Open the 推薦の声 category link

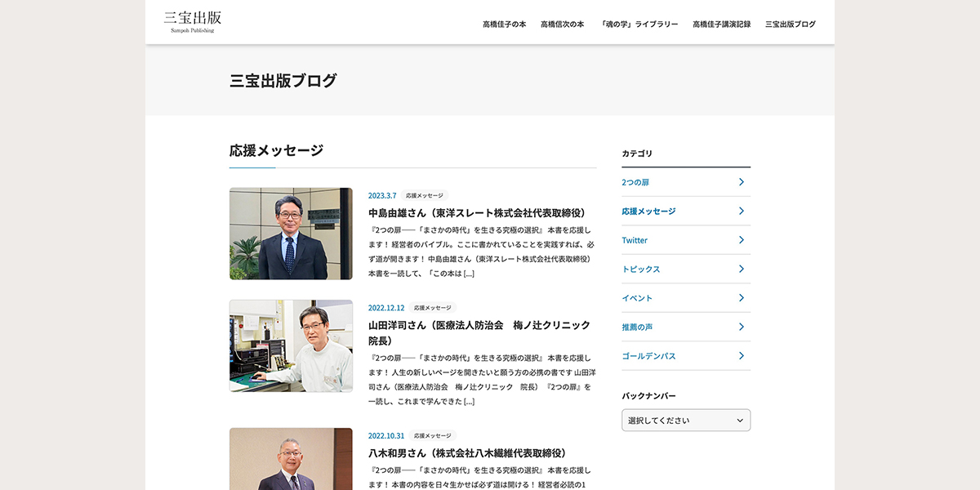point(637,327)
